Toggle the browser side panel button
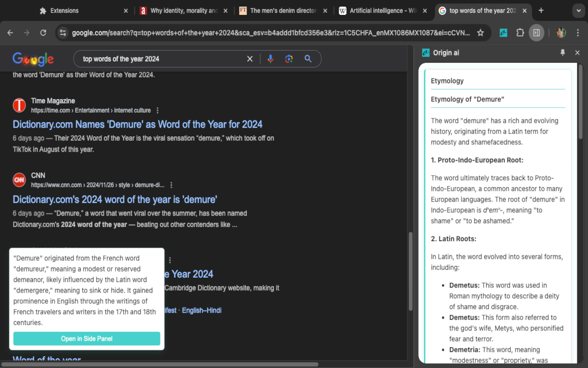The height and width of the screenshot is (368, 588). point(536,33)
